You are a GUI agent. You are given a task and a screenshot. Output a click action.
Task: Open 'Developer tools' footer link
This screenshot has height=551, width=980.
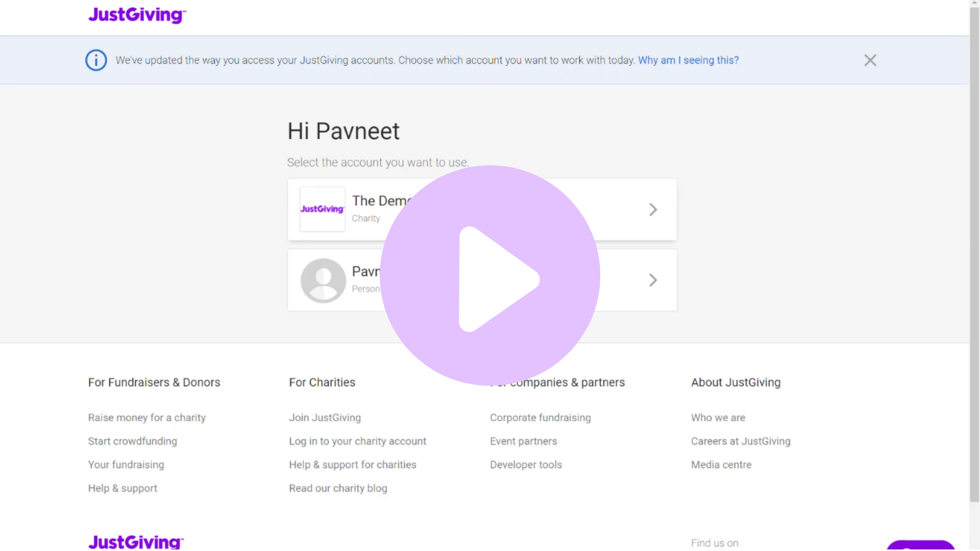click(526, 464)
